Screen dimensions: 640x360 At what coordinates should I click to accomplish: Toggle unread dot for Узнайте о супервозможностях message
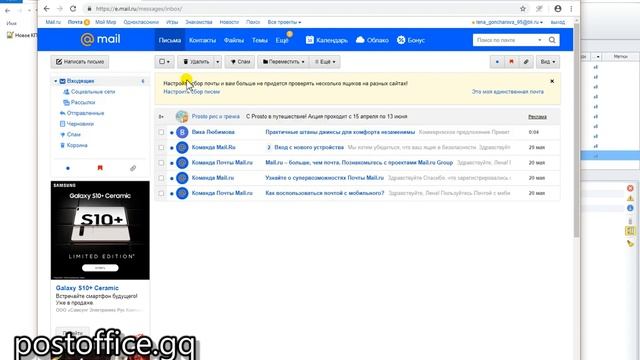point(171,178)
